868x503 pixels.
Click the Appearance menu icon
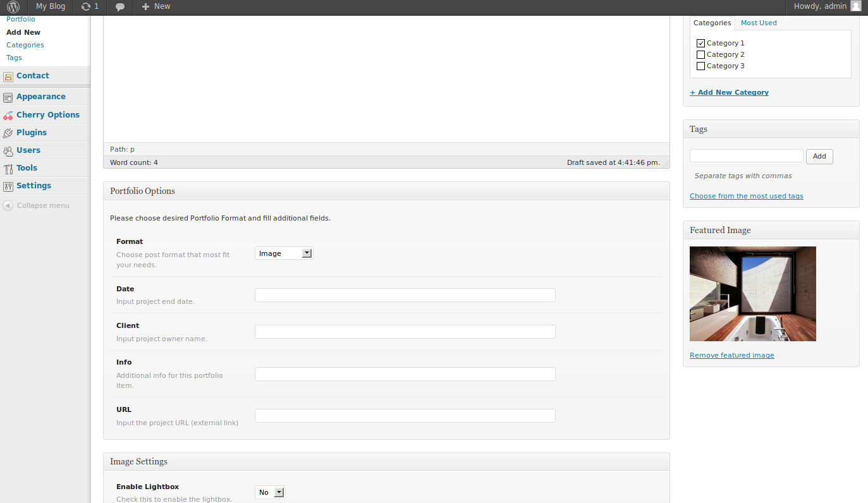coord(8,97)
